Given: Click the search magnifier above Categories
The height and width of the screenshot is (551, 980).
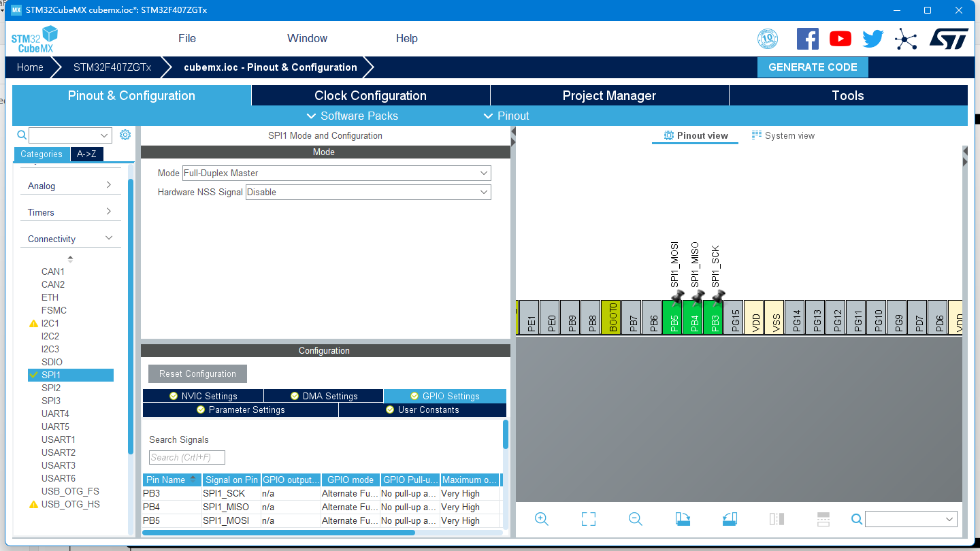Looking at the screenshot, I should (22, 135).
